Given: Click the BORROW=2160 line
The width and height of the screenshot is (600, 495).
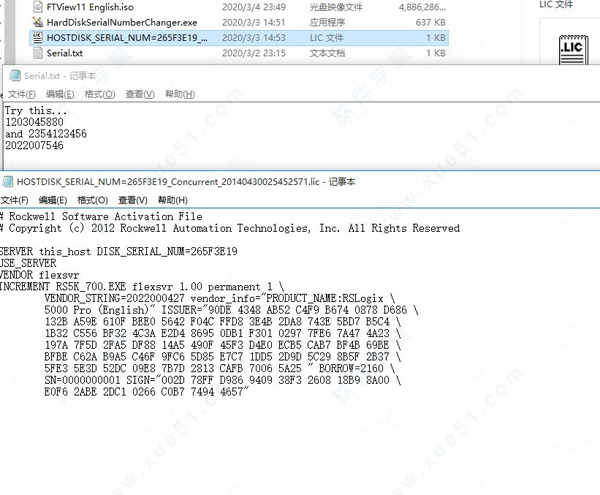Looking at the screenshot, I should coord(220,368).
